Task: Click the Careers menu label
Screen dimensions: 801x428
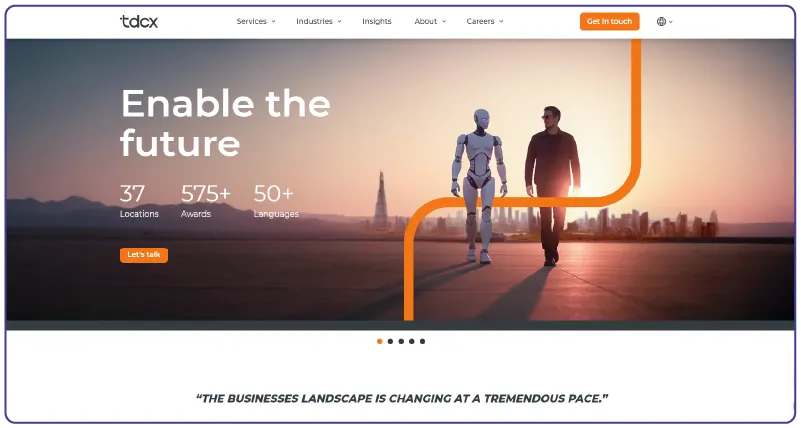Action: point(480,21)
